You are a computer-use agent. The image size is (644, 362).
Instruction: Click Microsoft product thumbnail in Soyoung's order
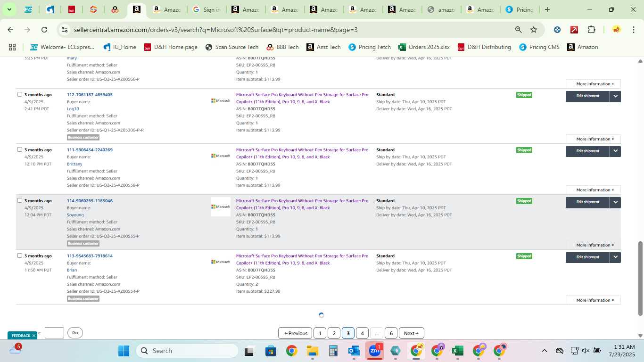point(221,206)
